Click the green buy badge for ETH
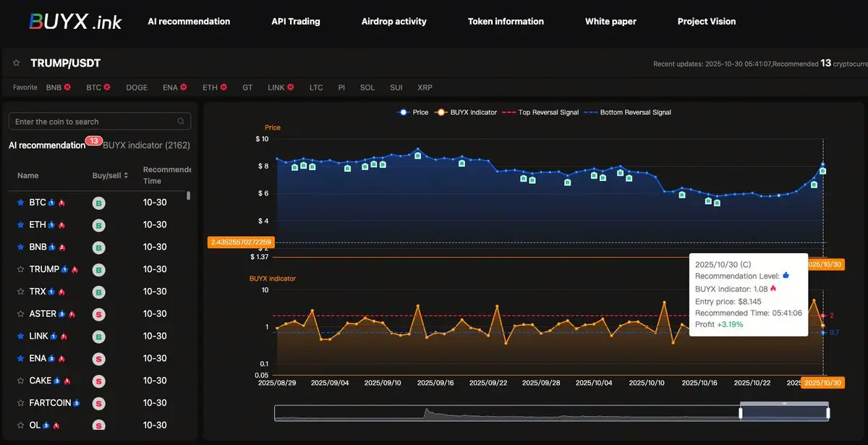The image size is (868, 445). (98, 225)
